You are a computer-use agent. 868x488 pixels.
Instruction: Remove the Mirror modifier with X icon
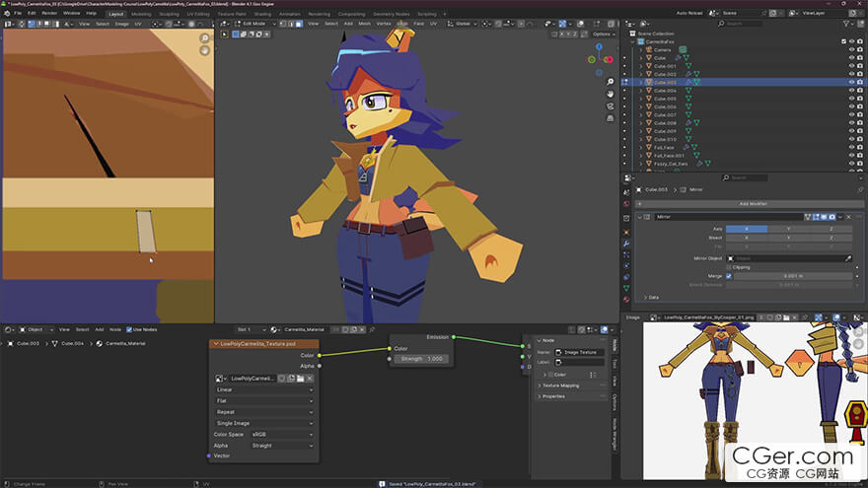point(849,217)
